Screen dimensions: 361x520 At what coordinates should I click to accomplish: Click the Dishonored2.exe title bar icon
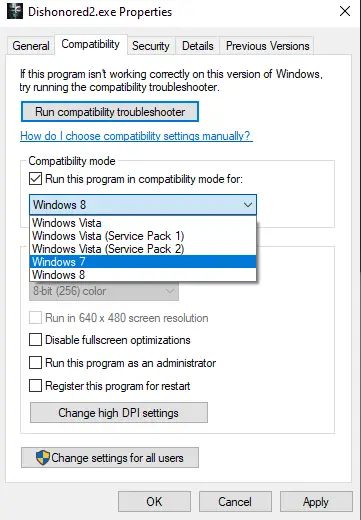[x=15, y=11]
